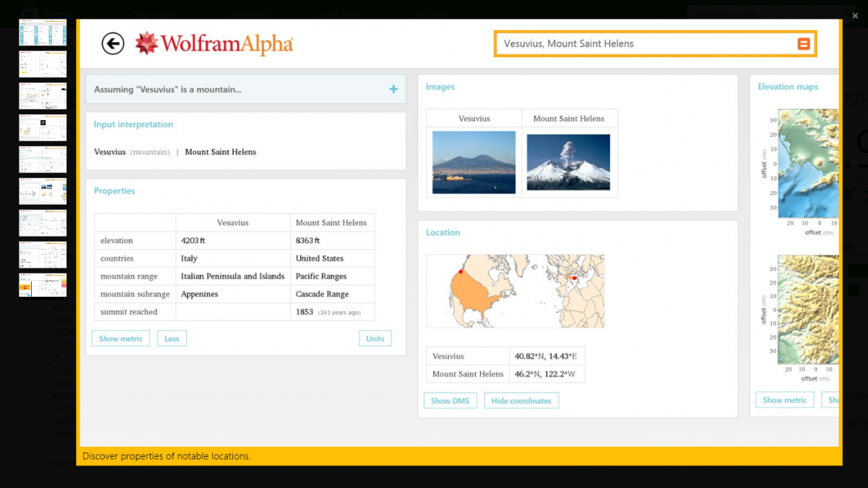Click the 'Vesuvius' Properties column header

(x=233, y=223)
